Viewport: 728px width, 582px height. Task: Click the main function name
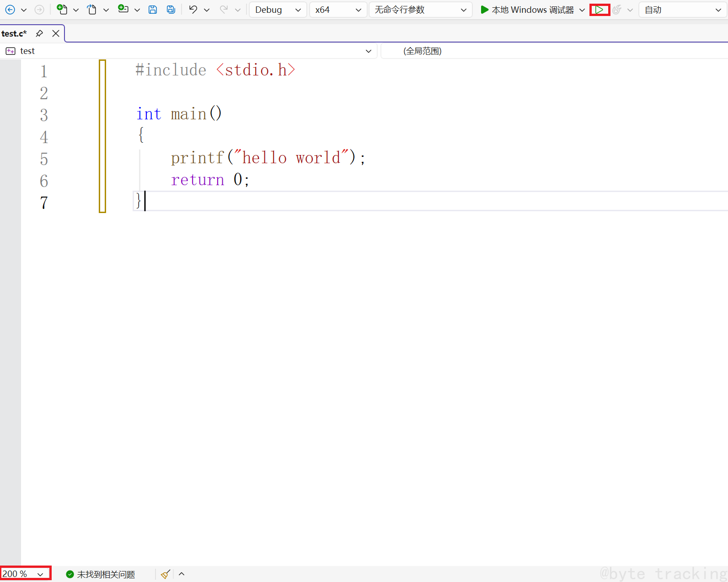pos(188,114)
